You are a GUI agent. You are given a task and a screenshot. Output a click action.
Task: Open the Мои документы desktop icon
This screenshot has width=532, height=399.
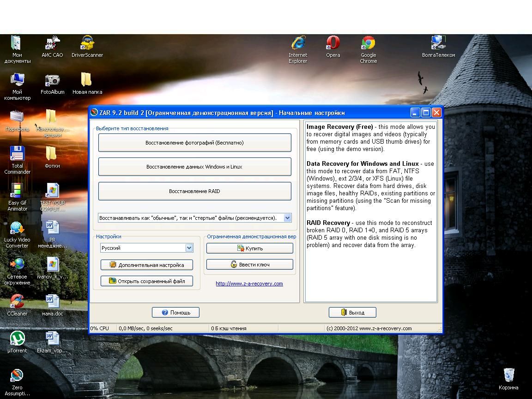pyautogui.click(x=17, y=49)
